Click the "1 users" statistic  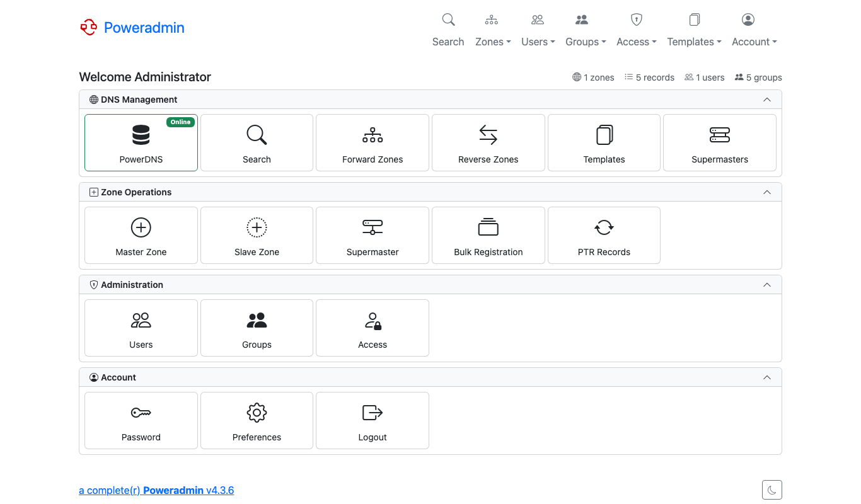coord(705,77)
